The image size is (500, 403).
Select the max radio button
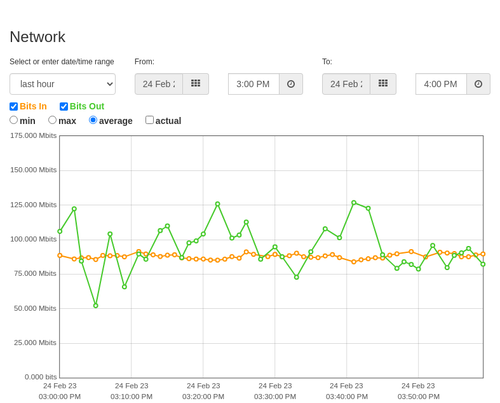coord(52,120)
